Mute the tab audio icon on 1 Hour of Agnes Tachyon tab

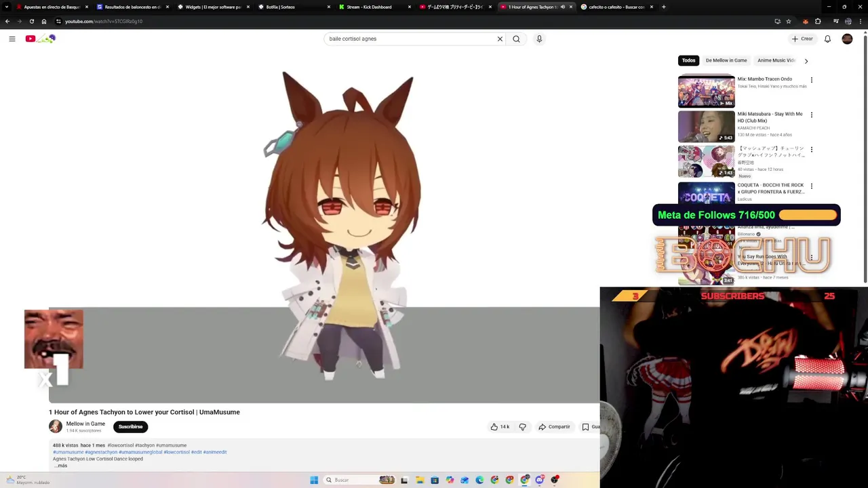pyautogui.click(x=562, y=7)
